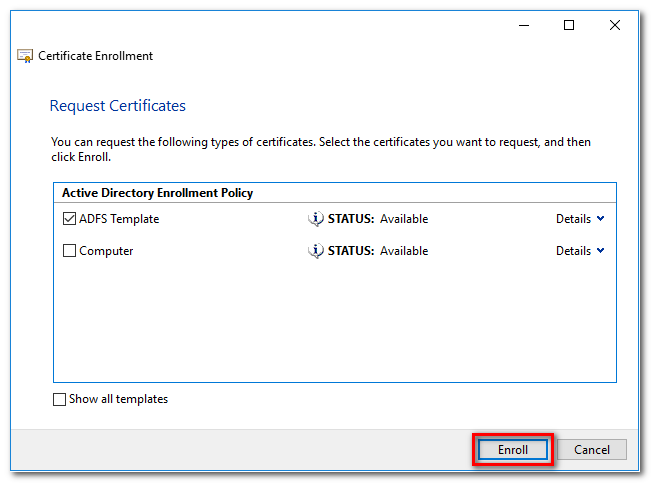
Task: Maximize the Certificate Enrollment window
Action: click(569, 25)
